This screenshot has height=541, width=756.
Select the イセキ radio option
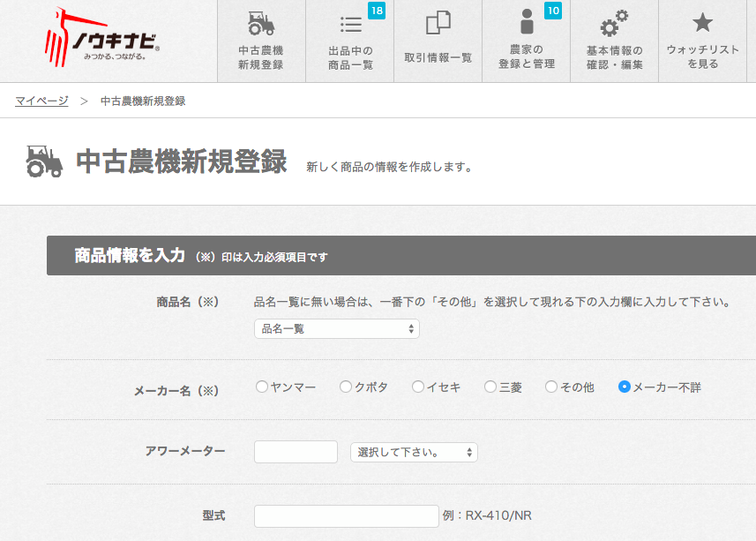pos(418,387)
